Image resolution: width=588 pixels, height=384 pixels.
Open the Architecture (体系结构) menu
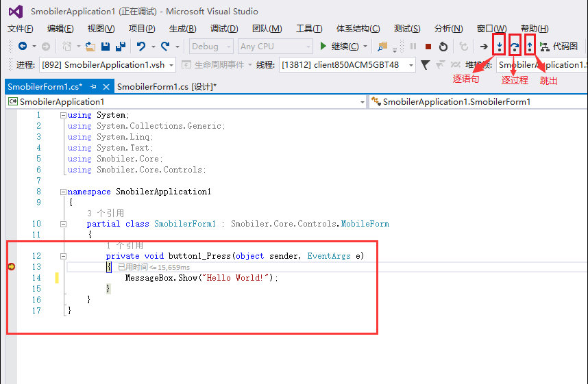(358, 29)
